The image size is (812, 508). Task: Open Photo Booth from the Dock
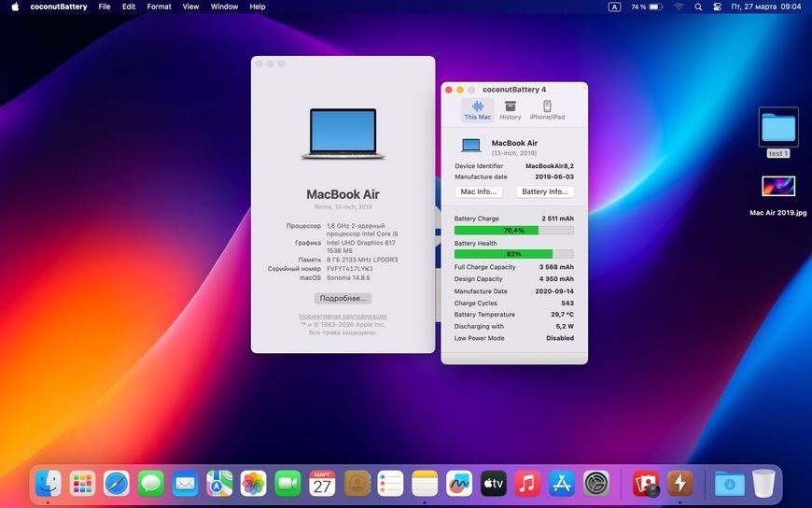646,484
